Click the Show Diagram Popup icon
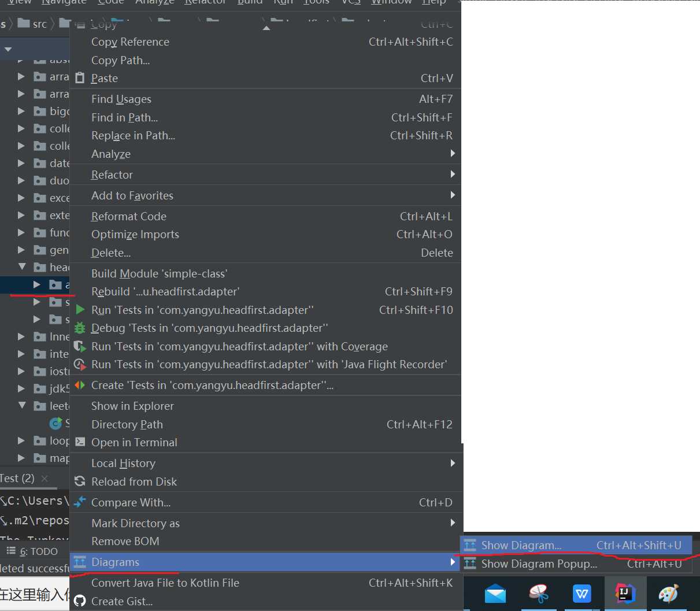The height and width of the screenshot is (611, 700). (x=470, y=564)
